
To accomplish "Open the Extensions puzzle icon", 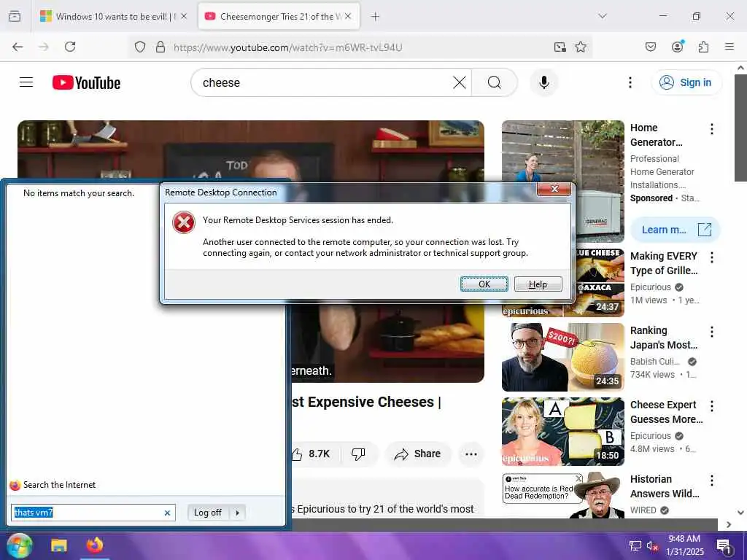I will coord(703,47).
